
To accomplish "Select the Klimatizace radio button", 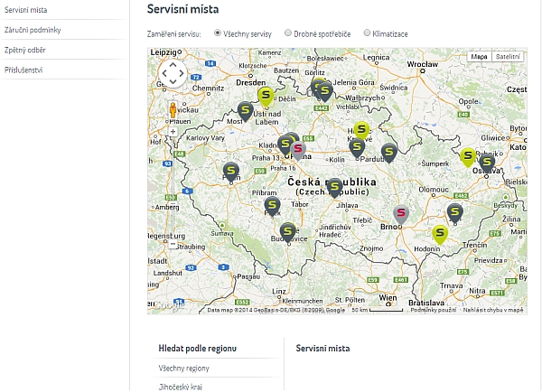I will click(x=367, y=33).
